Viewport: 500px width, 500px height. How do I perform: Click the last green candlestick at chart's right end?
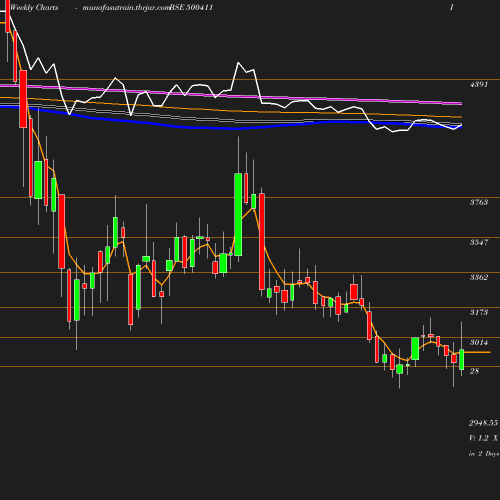(462, 359)
